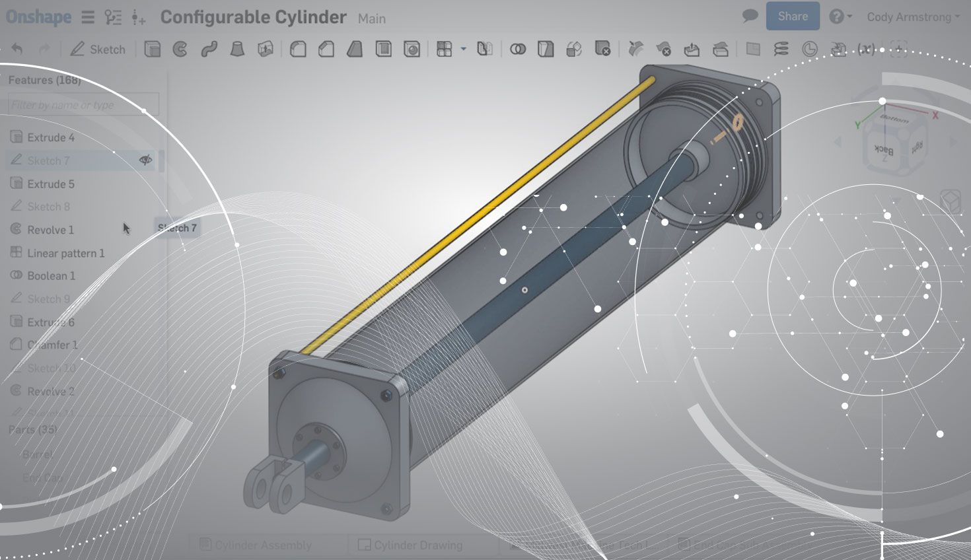The image size is (971, 560).
Task: Apply the Fillet tool
Action: 298,50
